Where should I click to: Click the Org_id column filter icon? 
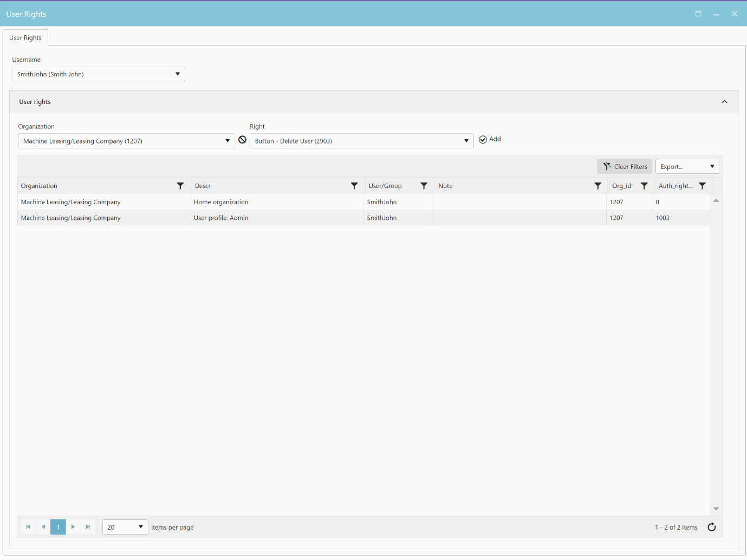(644, 186)
